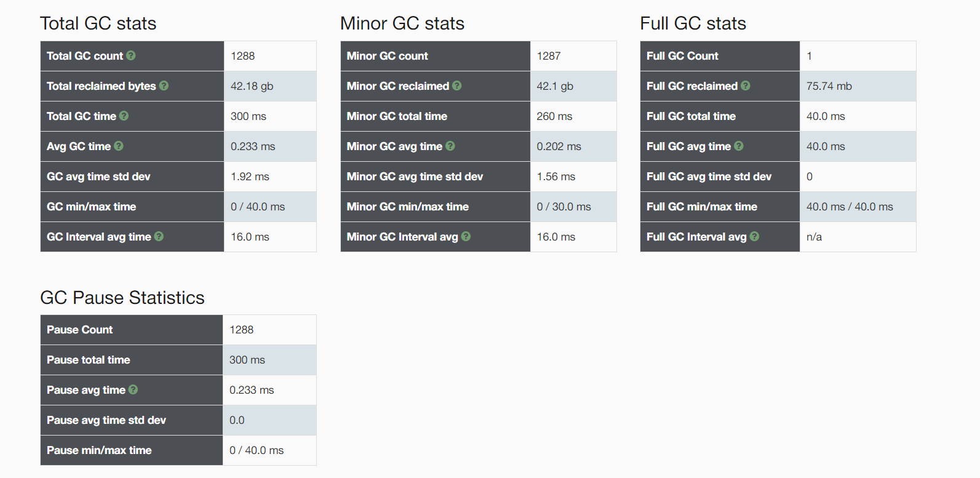Click the GC Pause Statistics heading
The width and height of the screenshot is (980, 478).
click(122, 298)
